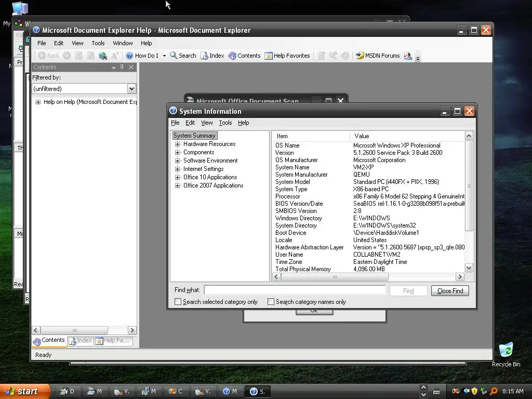Open Help Favorites in the toolbar
Screen dimensions: 532x399
287,56
